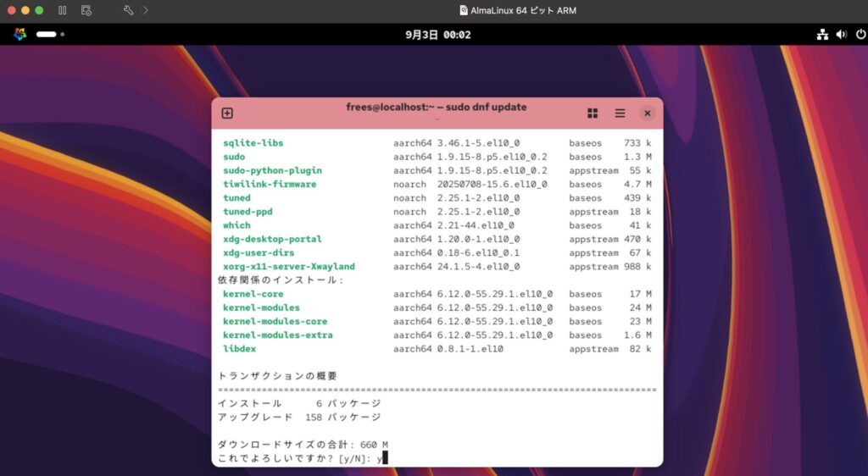Click the version 3.46.1-5.el10_0 text

[478, 142]
